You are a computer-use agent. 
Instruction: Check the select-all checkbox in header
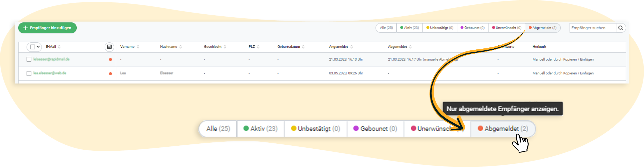32,47
